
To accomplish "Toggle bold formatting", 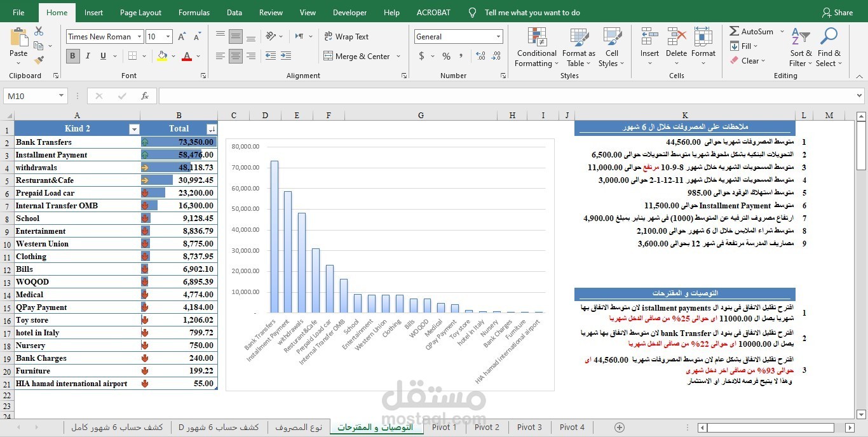I will coord(72,56).
